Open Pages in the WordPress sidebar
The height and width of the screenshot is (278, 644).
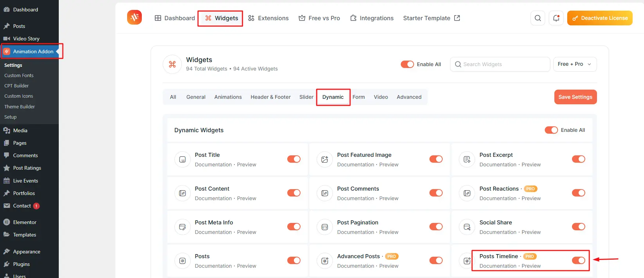(29, 143)
